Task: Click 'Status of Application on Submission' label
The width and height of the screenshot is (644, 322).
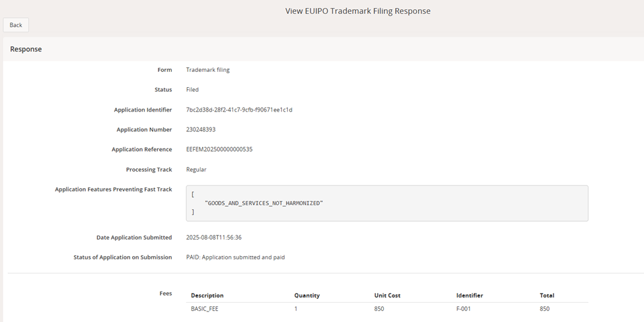Action: click(123, 257)
